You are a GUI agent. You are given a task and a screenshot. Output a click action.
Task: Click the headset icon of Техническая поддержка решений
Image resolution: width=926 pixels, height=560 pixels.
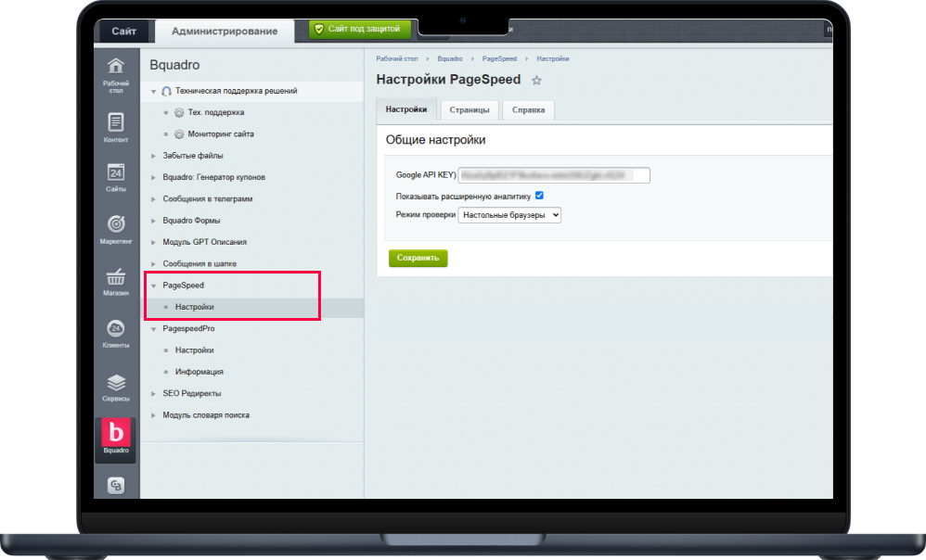point(166,91)
